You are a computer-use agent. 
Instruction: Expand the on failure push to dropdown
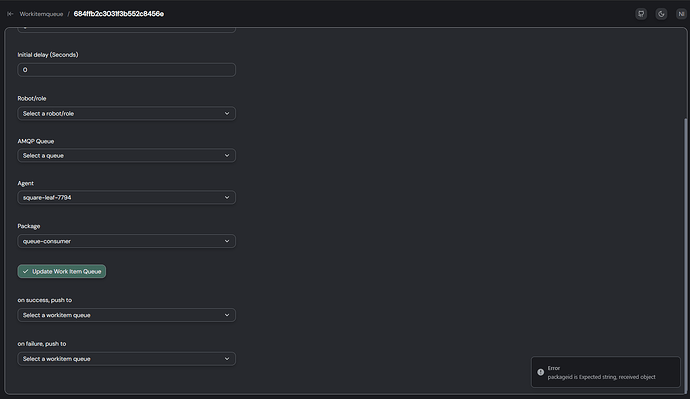click(127, 359)
